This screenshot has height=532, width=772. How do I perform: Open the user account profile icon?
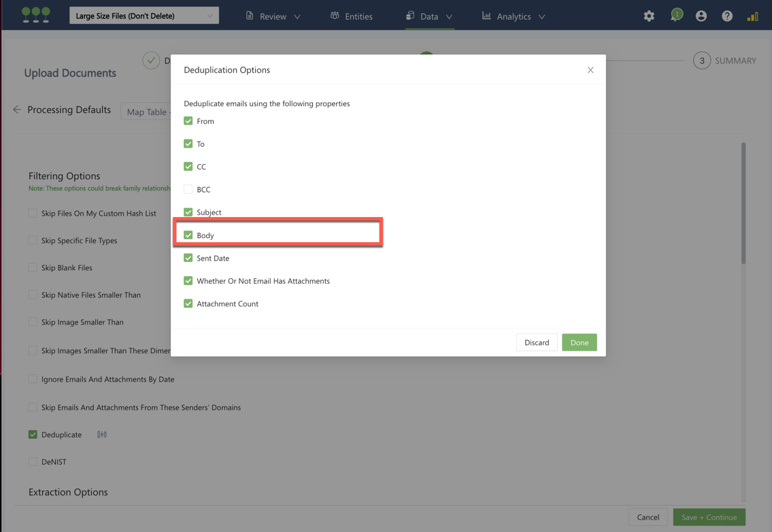[x=701, y=16]
